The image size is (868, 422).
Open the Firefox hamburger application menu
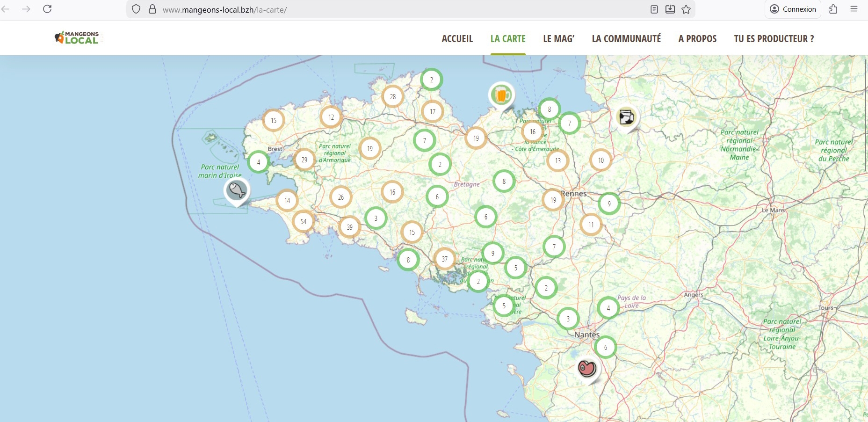click(854, 9)
